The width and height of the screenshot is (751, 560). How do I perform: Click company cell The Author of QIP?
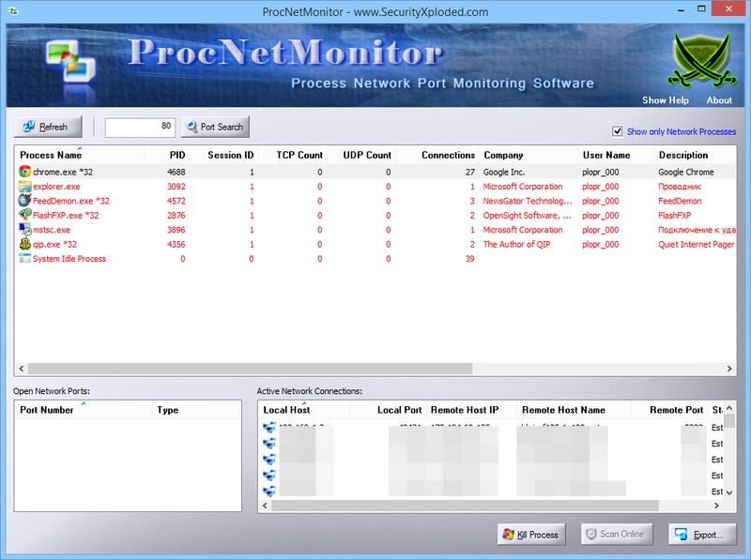pyautogui.click(x=516, y=244)
